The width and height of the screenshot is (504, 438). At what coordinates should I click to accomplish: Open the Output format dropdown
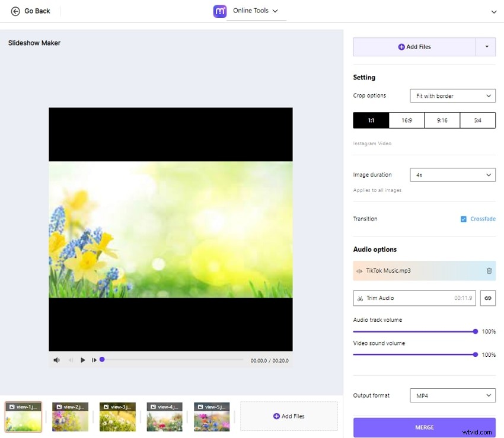click(x=452, y=395)
